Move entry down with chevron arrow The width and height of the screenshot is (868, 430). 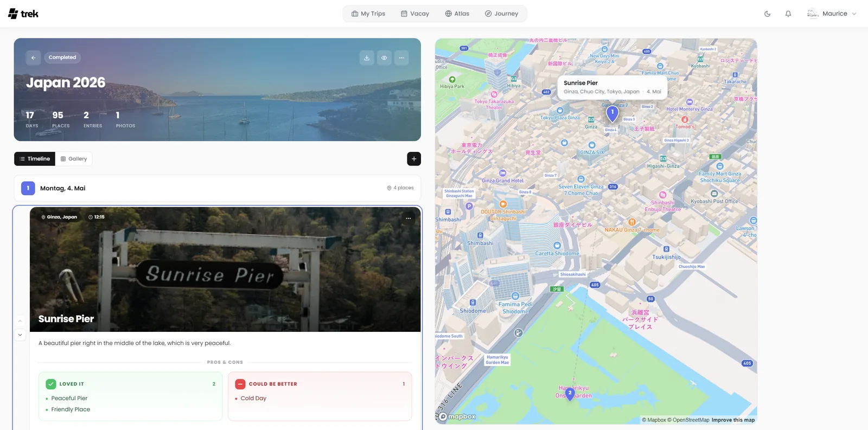(x=20, y=335)
